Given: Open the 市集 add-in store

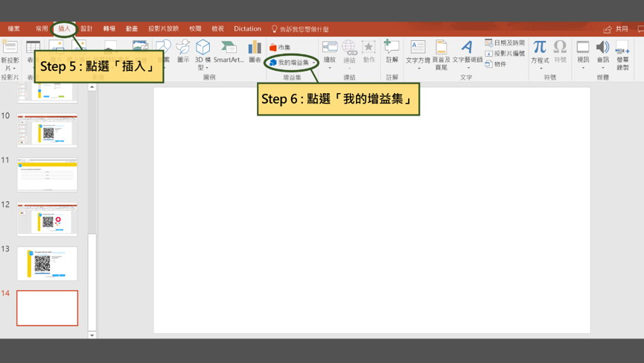Looking at the screenshot, I should coord(280,47).
